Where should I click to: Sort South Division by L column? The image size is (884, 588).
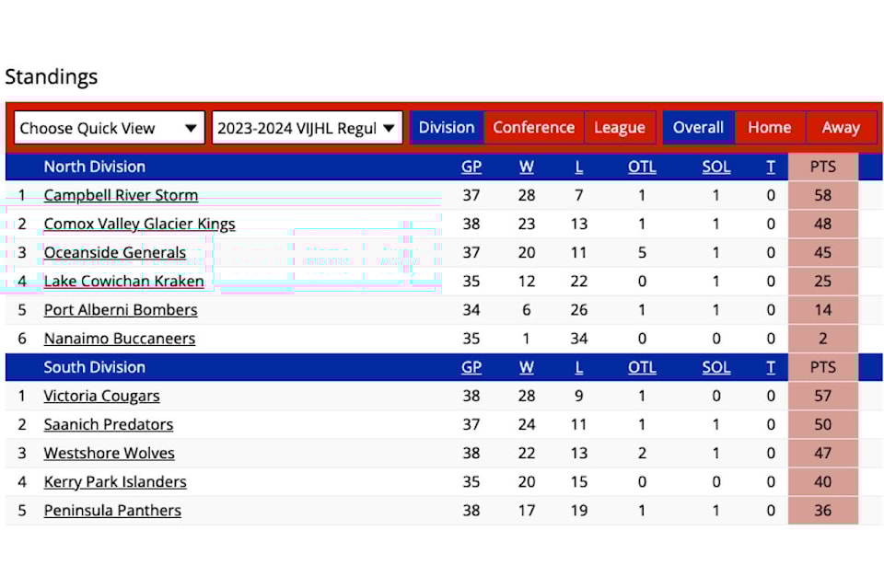pyautogui.click(x=579, y=367)
